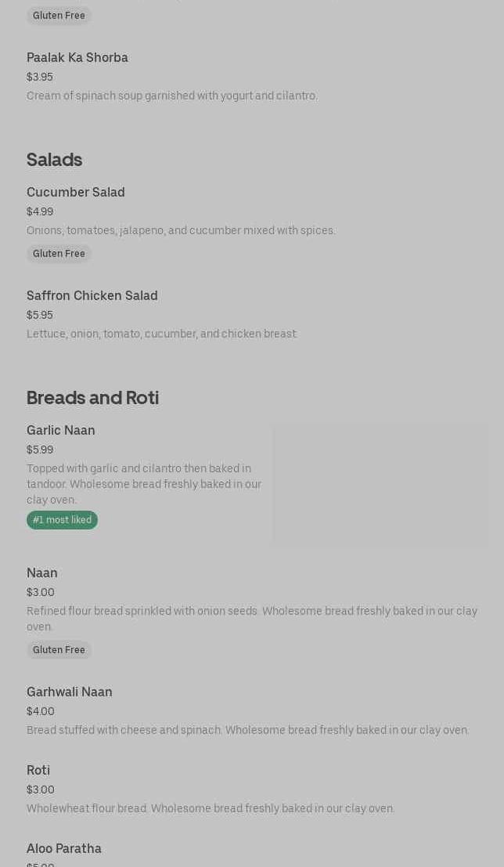504x867 pixels.
Task: Click the Cucumber Salad $4.99 price
Action: click(40, 212)
